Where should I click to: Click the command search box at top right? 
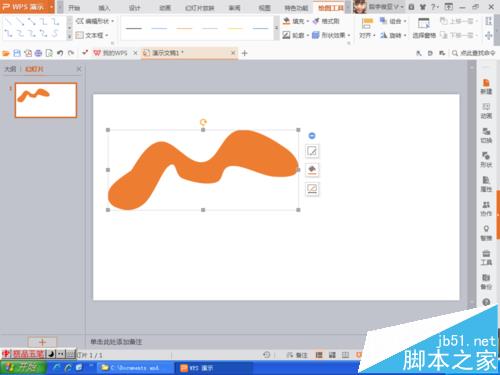point(474,53)
